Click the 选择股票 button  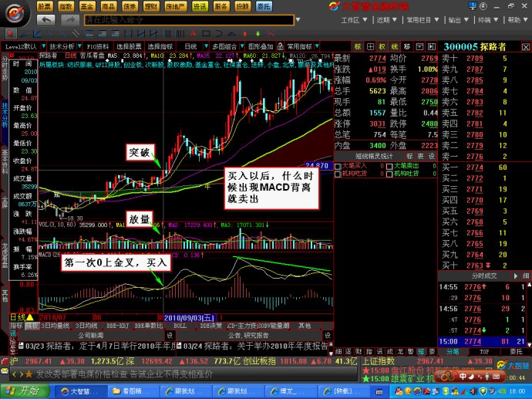(129, 46)
